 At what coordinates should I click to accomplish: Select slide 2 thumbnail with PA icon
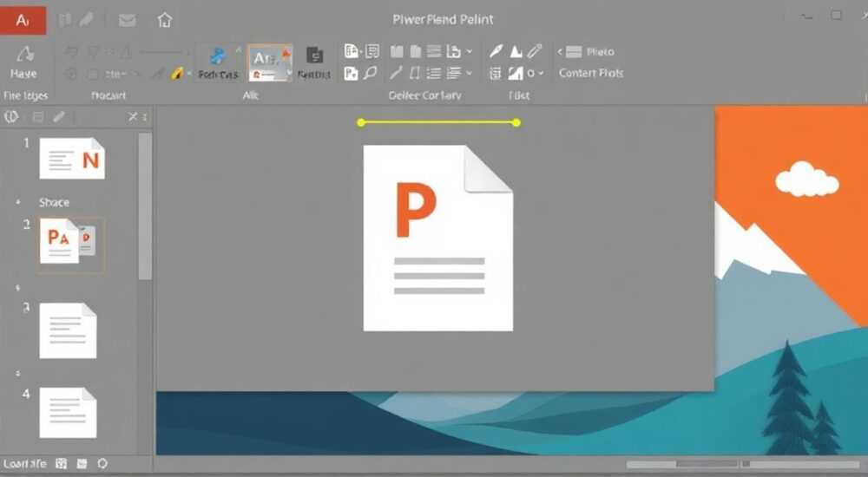(x=71, y=244)
